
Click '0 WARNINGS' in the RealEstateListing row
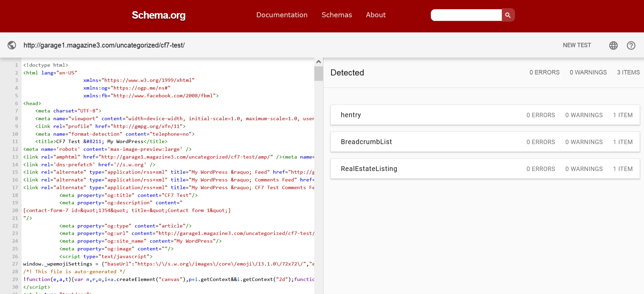(x=584, y=169)
